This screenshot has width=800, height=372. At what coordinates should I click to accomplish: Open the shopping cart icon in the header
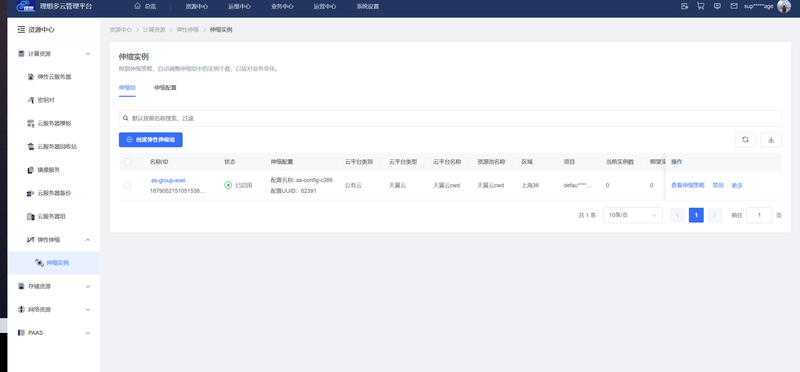tap(701, 6)
